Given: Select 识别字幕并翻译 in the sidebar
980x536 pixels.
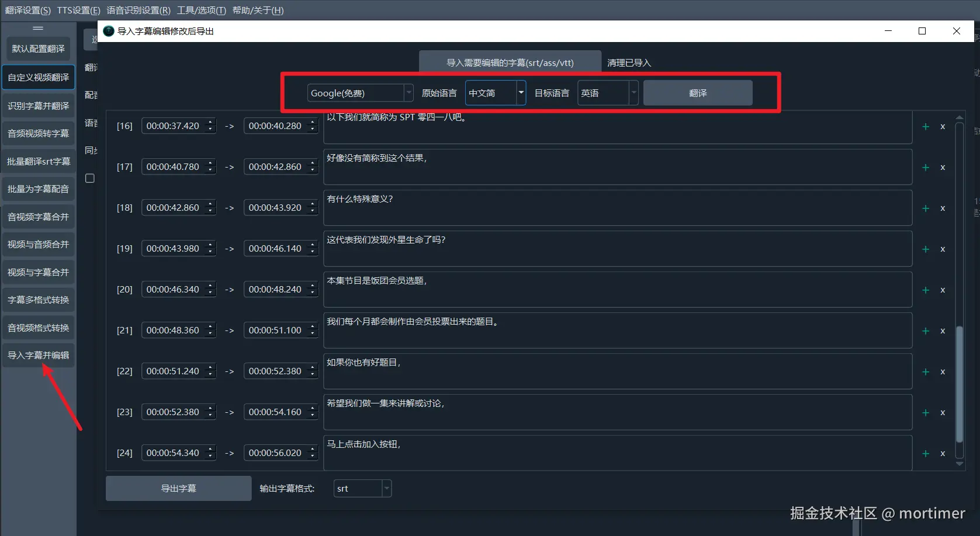Looking at the screenshot, I should click(x=38, y=106).
